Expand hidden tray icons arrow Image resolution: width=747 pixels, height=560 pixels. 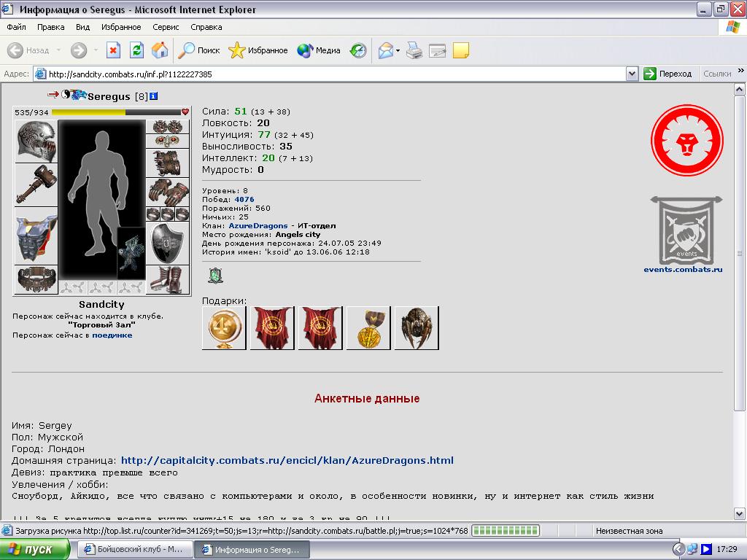pos(679,550)
